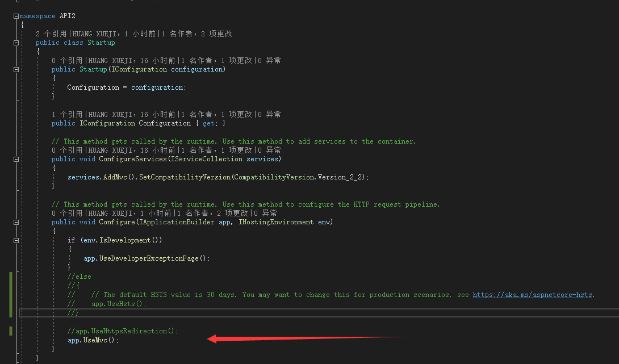
Task: Collapse the Startup constructor outline box
Action: click(x=16, y=69)
